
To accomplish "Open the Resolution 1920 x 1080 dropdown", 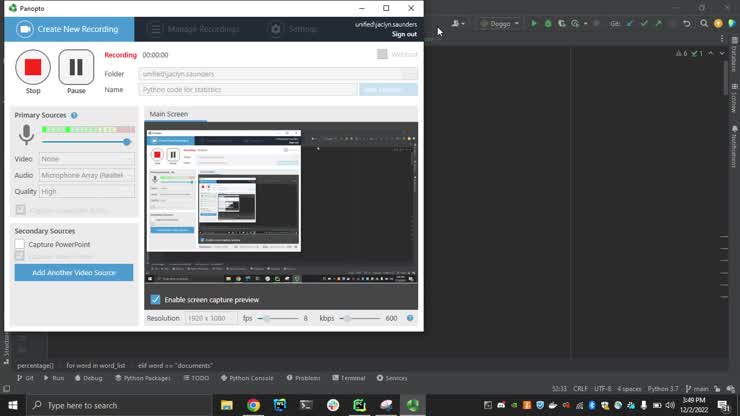I will click(211, 318).
